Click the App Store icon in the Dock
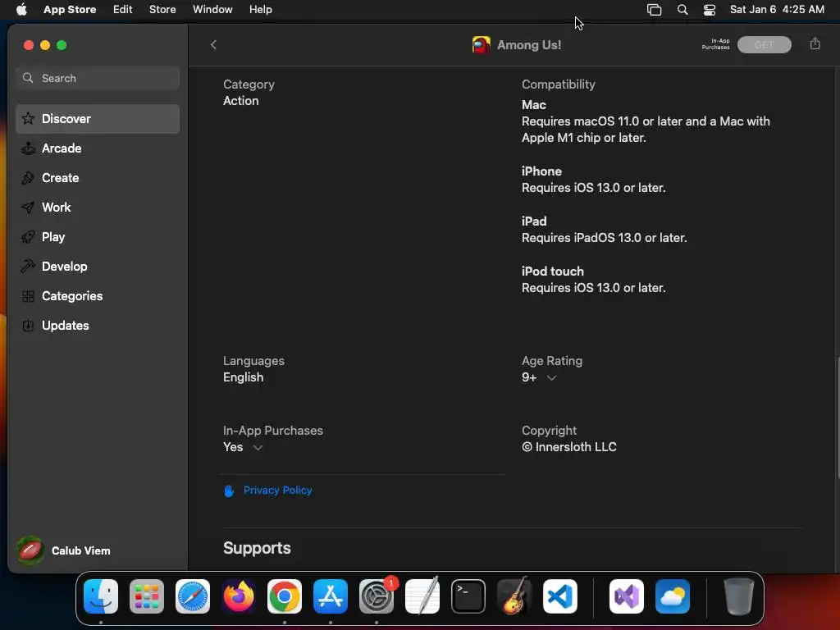The image size is (840, 630). 331,596
